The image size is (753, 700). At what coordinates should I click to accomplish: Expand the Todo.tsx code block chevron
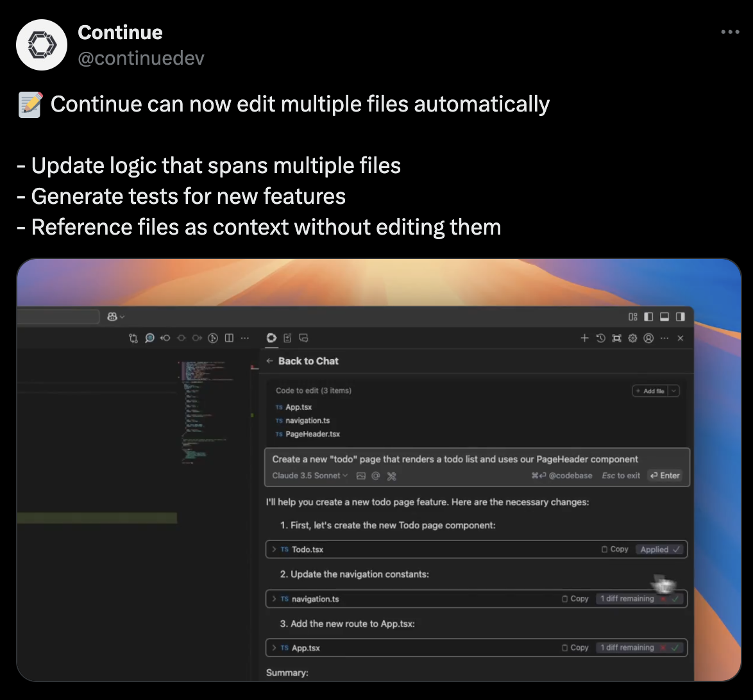coord(274,549)
